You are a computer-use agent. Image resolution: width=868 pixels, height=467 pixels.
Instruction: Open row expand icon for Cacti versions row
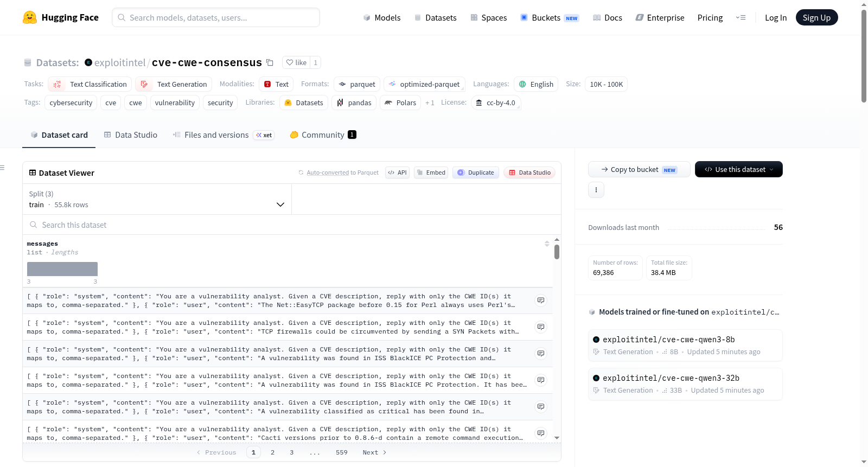(x=541, y=433)
